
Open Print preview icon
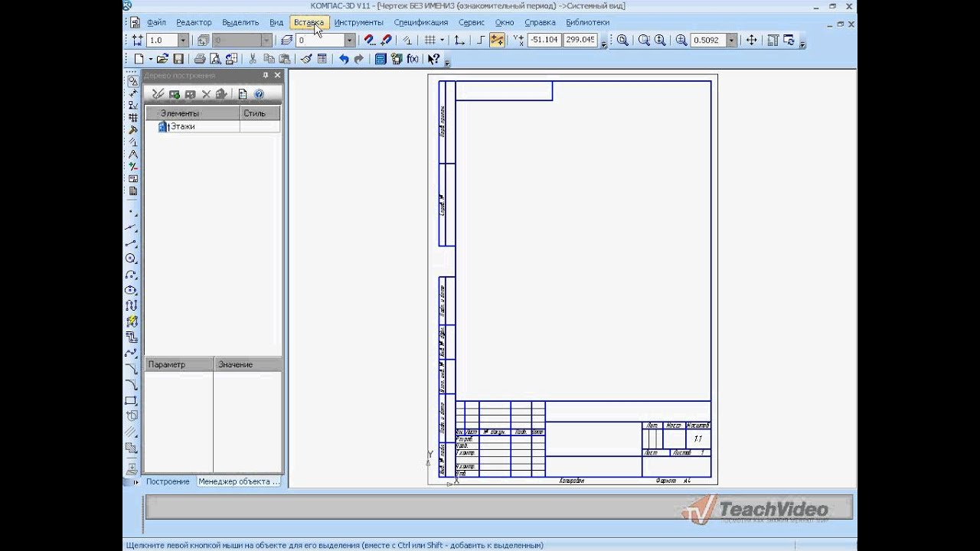(x=215, y=59)
